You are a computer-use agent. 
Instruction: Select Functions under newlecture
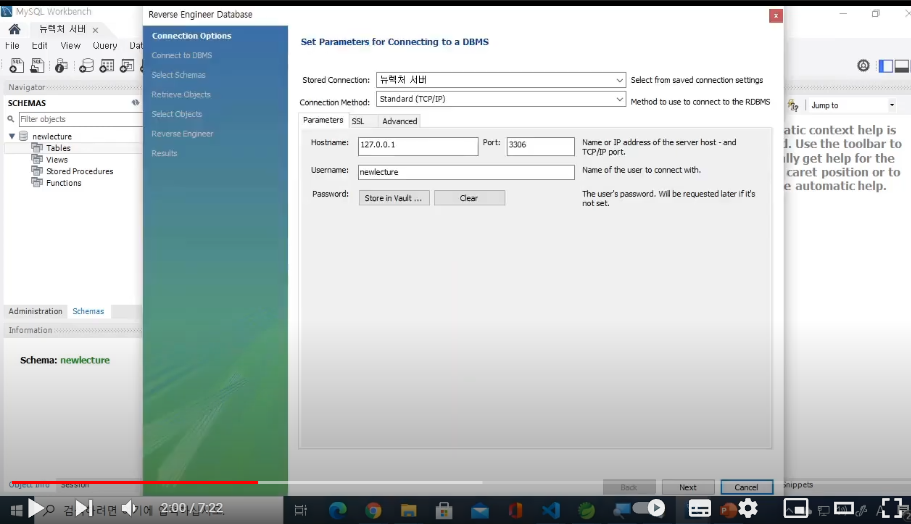tap(64, 183)
